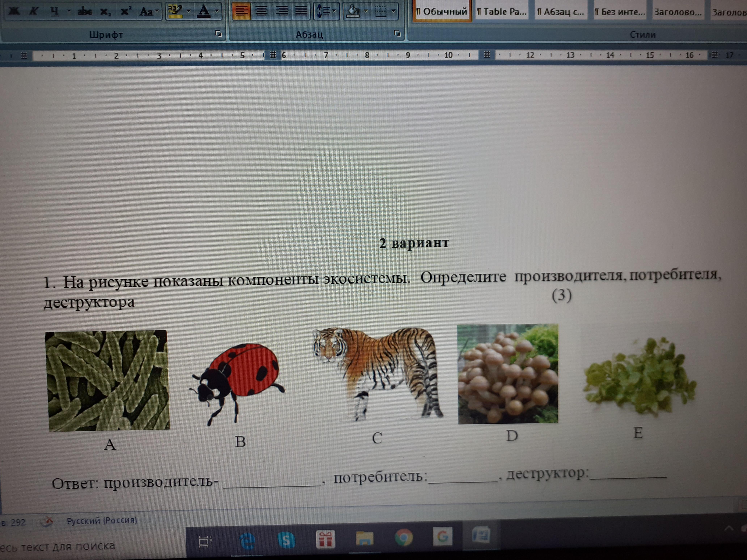Open the line spacing dropdown
747x560 pixels.
pos(326,11)
